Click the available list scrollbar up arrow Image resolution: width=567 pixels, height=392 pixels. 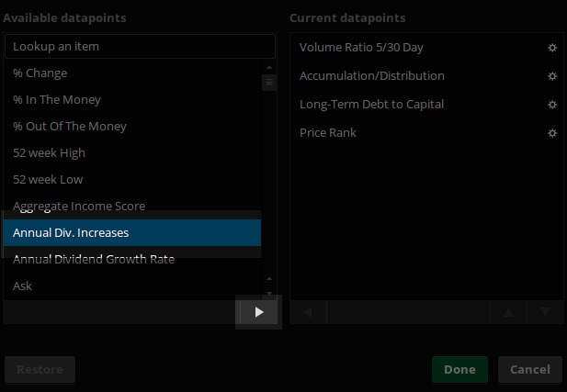click(269, 68)
